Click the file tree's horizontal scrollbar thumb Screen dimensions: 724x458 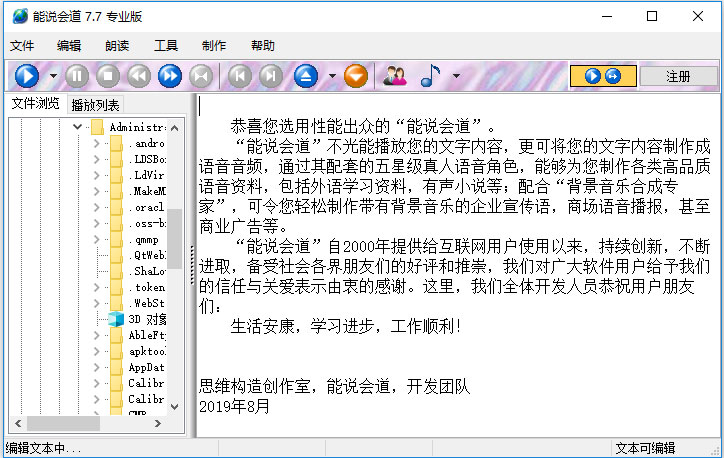pyautogui.click(x=63, y=423)
